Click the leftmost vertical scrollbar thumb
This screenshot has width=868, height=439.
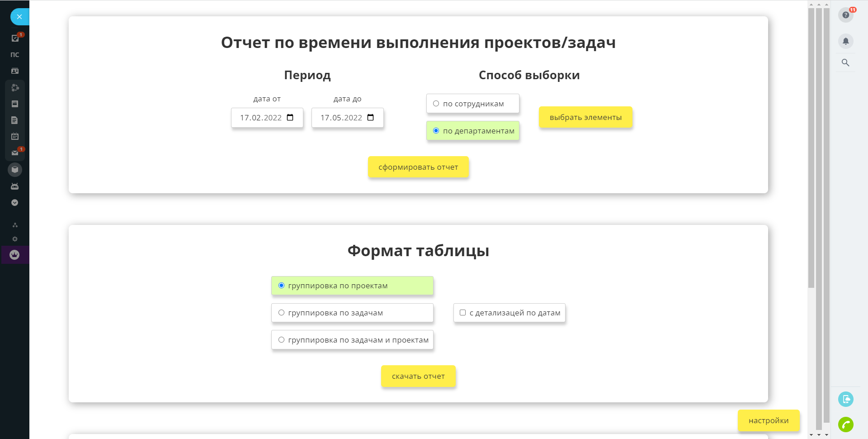[x=811, y=148]
